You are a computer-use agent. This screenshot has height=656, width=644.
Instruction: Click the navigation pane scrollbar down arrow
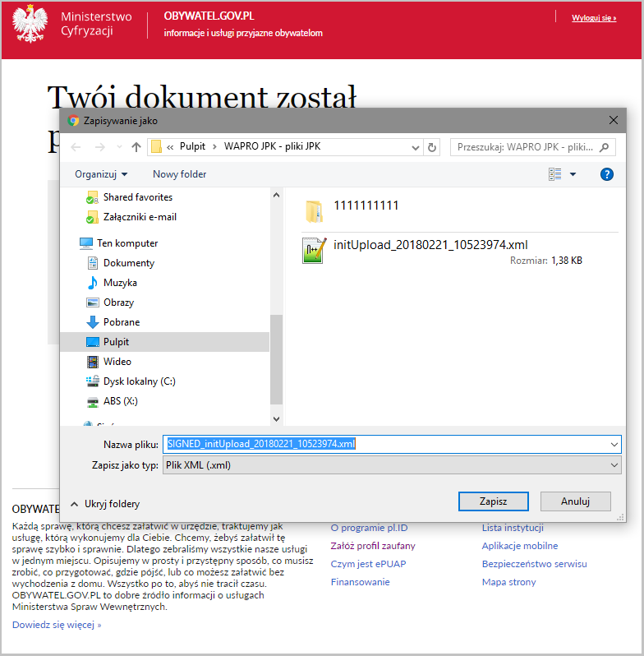coord(276,418)
